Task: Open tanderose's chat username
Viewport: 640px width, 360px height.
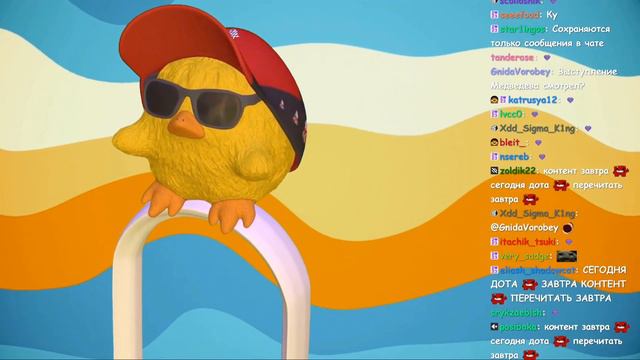Action: pyautogui.click(x=512, y=58)
